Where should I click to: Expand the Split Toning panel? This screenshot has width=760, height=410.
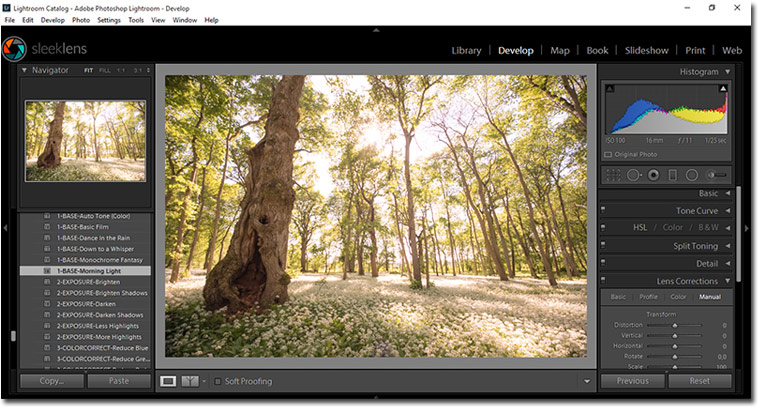click(x=728, y=246)
